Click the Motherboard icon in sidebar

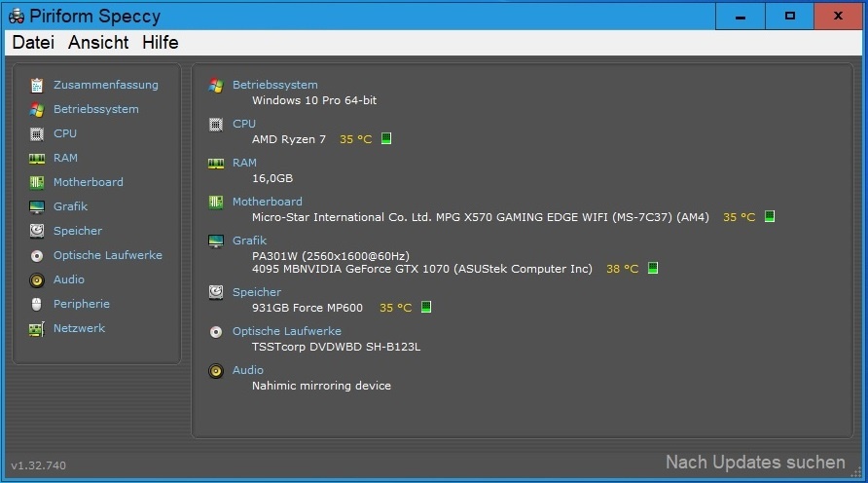pos(37,182)
